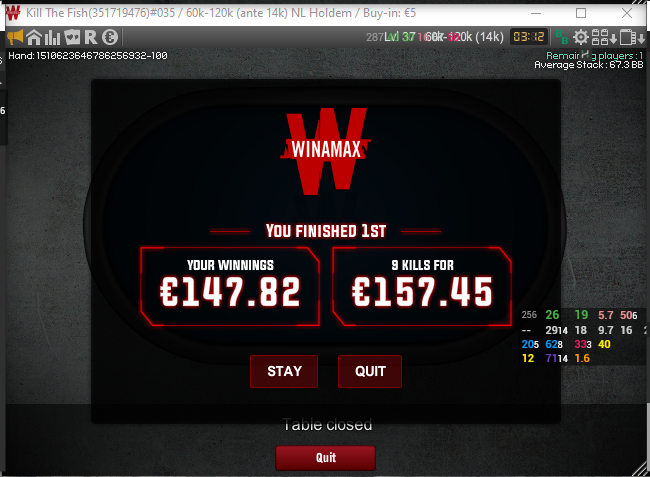Toggle the green BB display icon

[562, 37]
